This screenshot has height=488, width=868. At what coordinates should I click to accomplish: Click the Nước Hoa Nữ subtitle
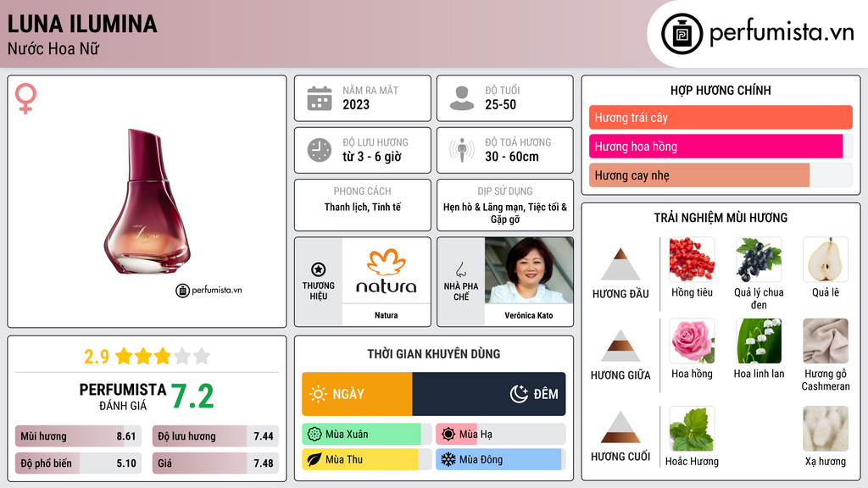(x=53, y=48)
